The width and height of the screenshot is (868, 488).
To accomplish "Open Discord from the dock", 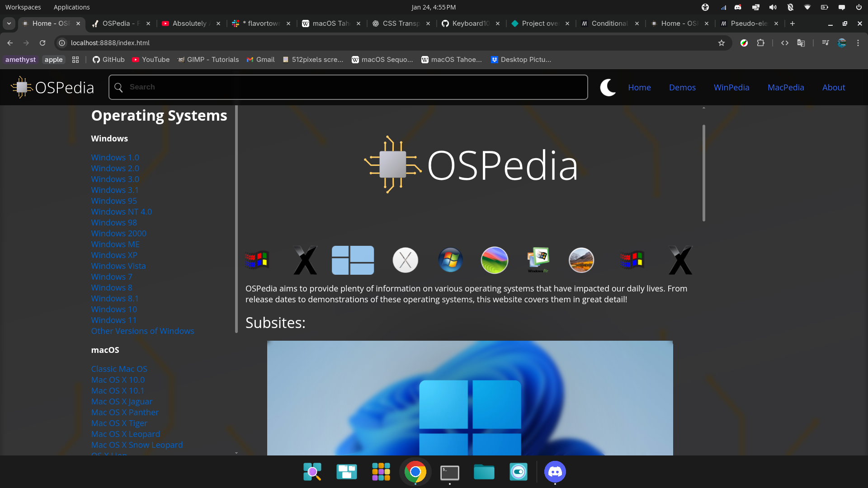I will point(555,472).
